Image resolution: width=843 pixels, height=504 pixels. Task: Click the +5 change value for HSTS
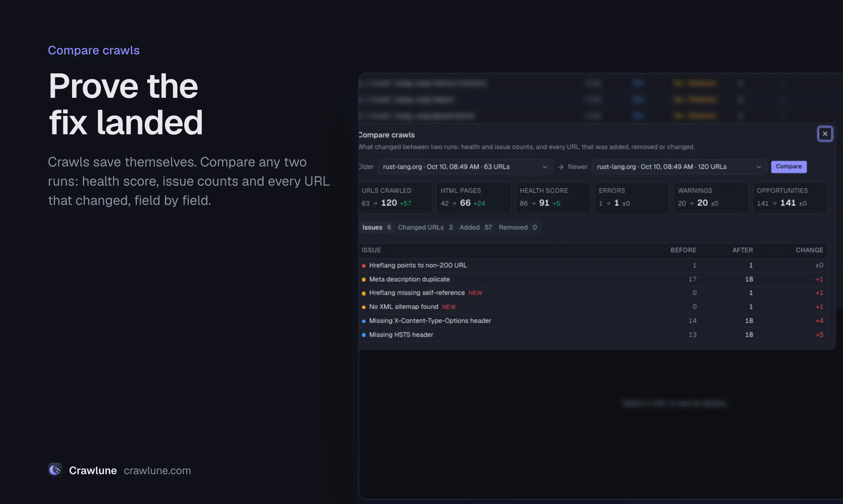[819, 335]
